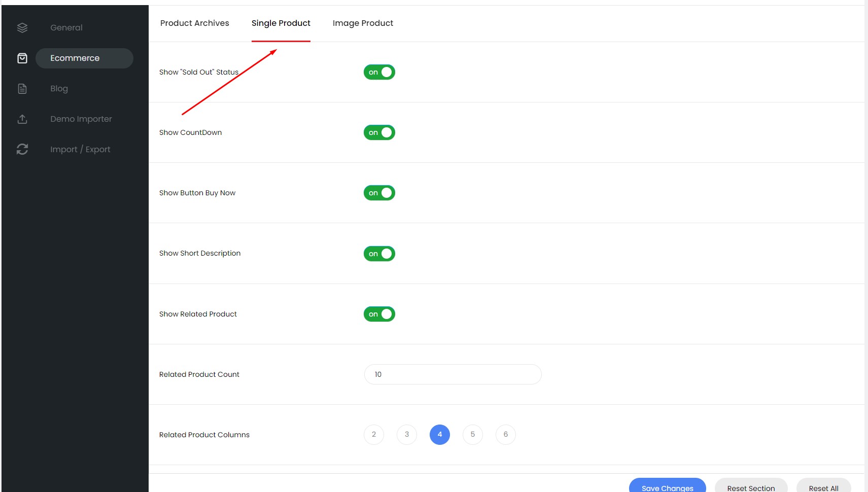The height and width of the screenshot is (492, 868).
Task: Open the Image Product tab
Action: pos(363,23)
